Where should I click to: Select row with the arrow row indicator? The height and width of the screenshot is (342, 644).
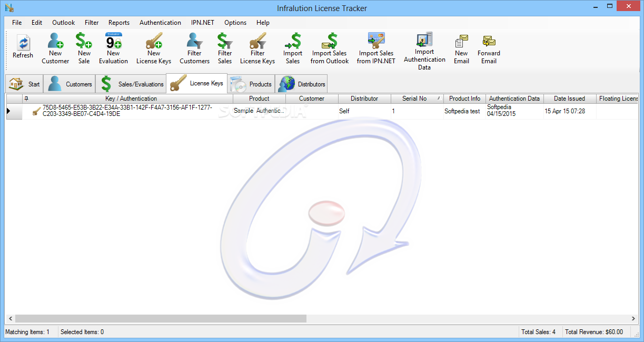(14, 111)
